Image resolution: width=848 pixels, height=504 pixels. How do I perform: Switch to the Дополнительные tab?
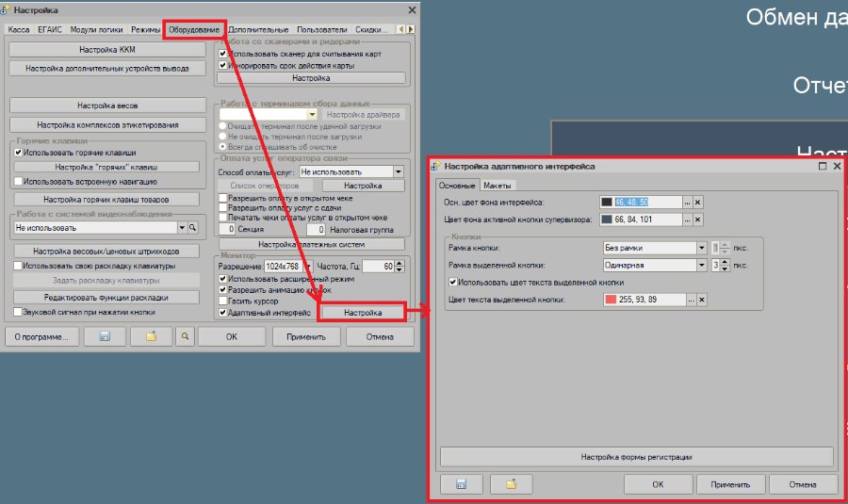tap(258, 30)
